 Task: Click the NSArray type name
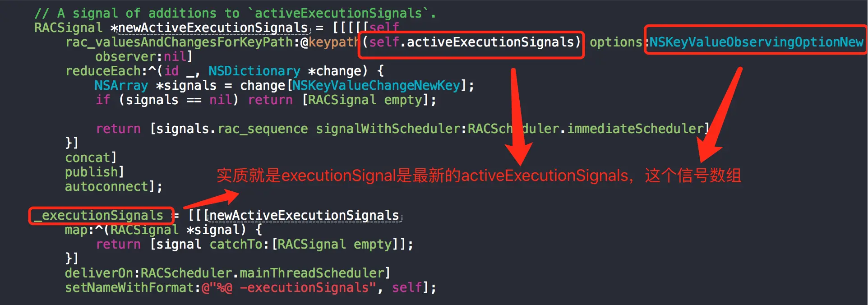121,86
